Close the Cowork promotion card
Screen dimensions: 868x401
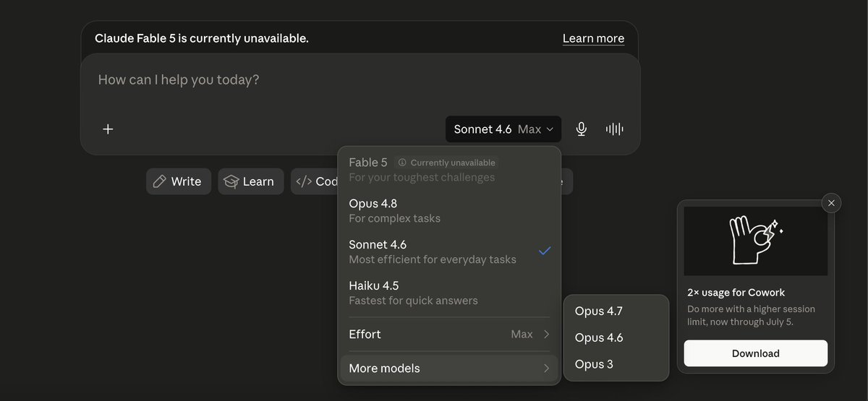[x=831, y=203]
